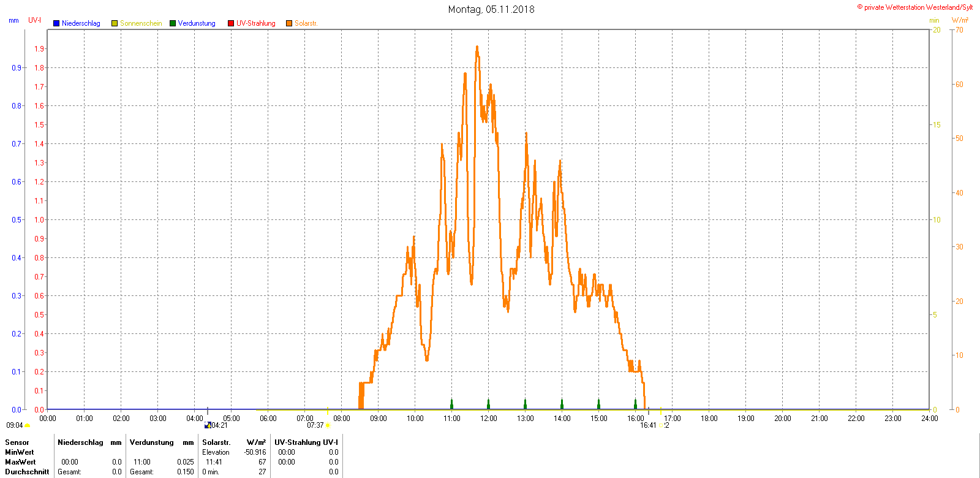This screenshot has height=478, width=980.
Task: Click the Solarstr. average value 27
Action: [262, 472]
